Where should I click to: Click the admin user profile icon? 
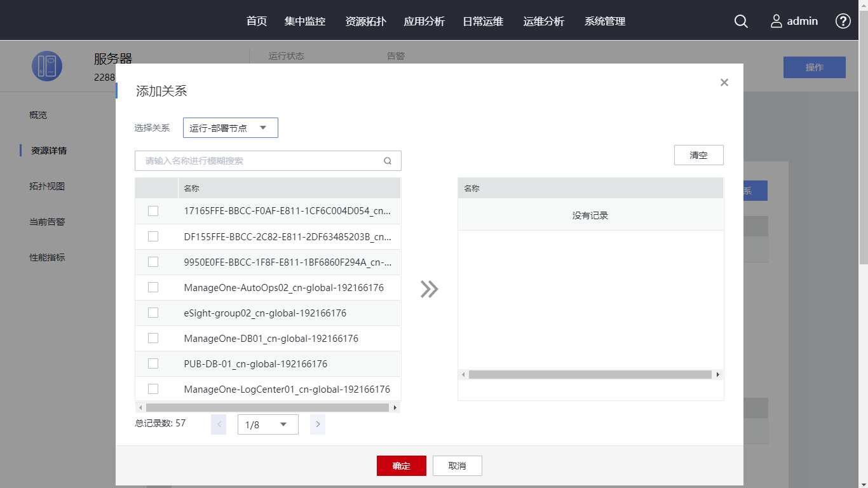tap(776, 21)
